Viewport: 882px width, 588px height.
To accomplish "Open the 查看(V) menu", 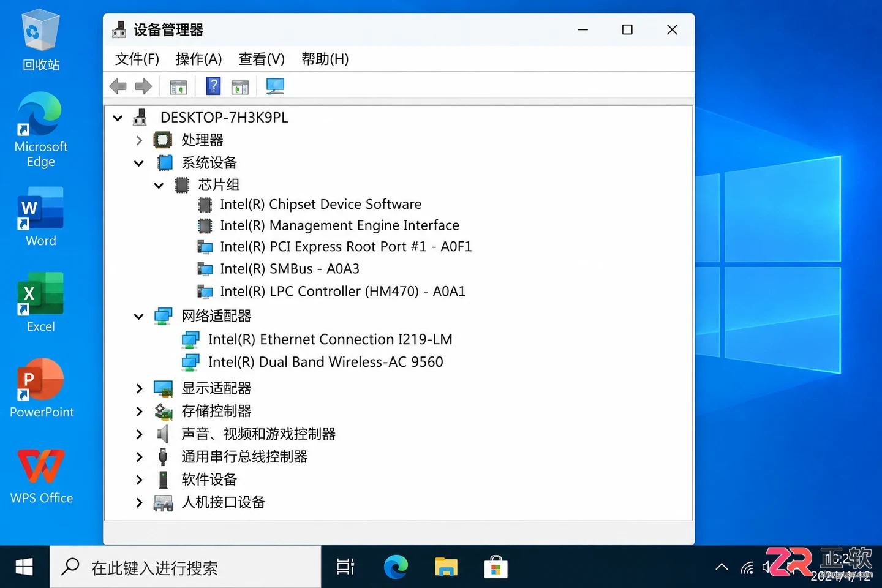I will (262, 59).
